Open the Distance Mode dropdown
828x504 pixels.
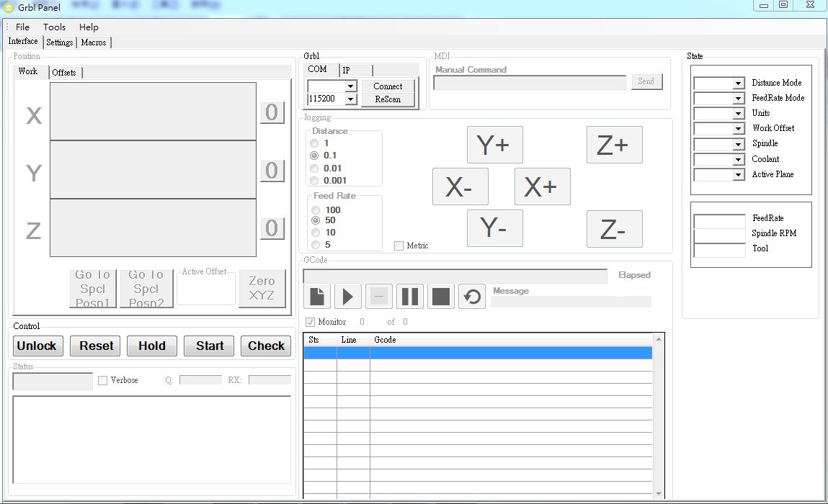[738, 84]
